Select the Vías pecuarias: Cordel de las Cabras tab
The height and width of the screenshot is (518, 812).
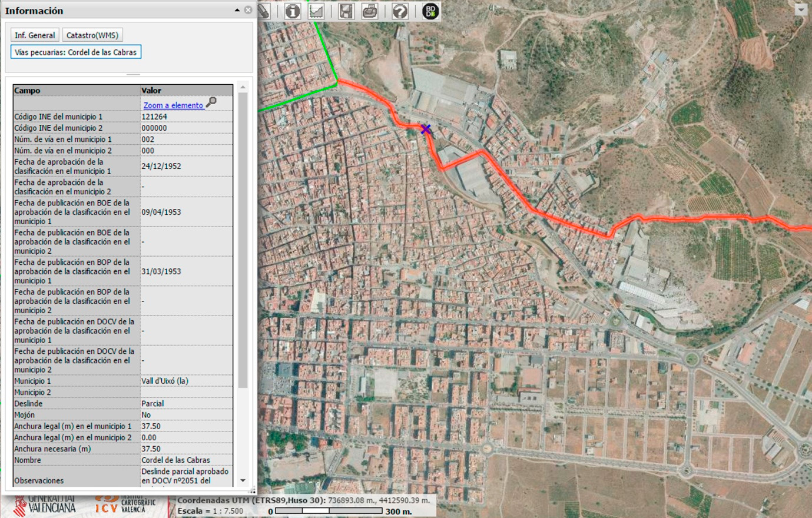pos(75,52)
